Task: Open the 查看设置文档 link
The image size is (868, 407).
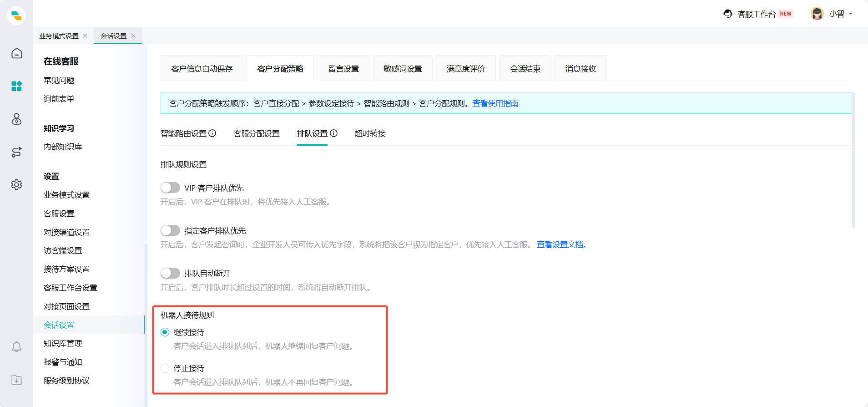Action: tap(562, 244)
